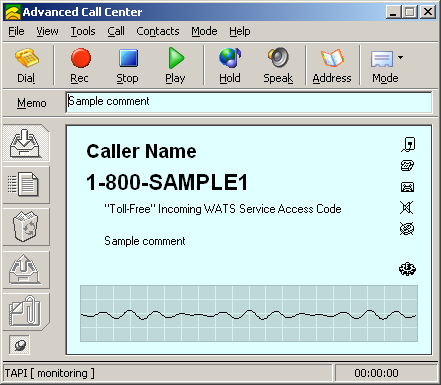Click the TAPI [ monitoring ] status text
Viewport: 441px width, 385px height.
pos(49,373)
